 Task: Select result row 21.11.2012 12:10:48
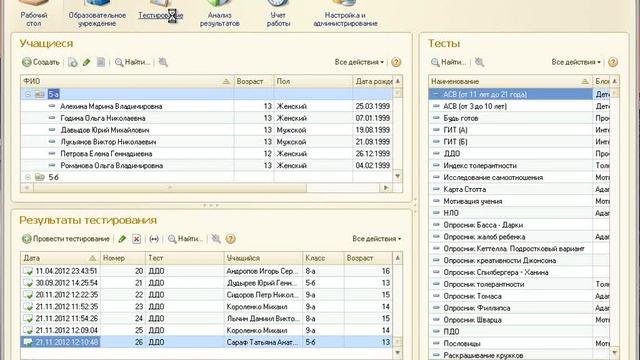pyautogui.click(x=207, y=342)
